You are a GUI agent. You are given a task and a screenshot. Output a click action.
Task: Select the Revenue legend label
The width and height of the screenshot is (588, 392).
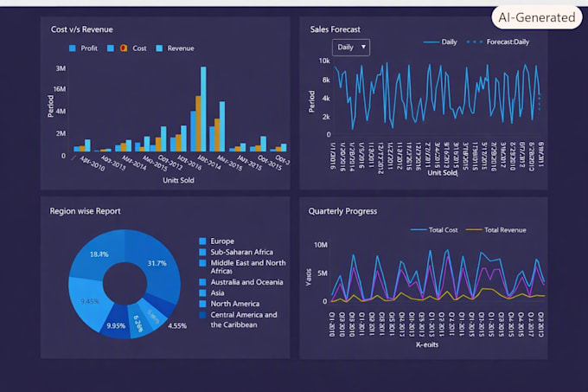tap(181, 48)
